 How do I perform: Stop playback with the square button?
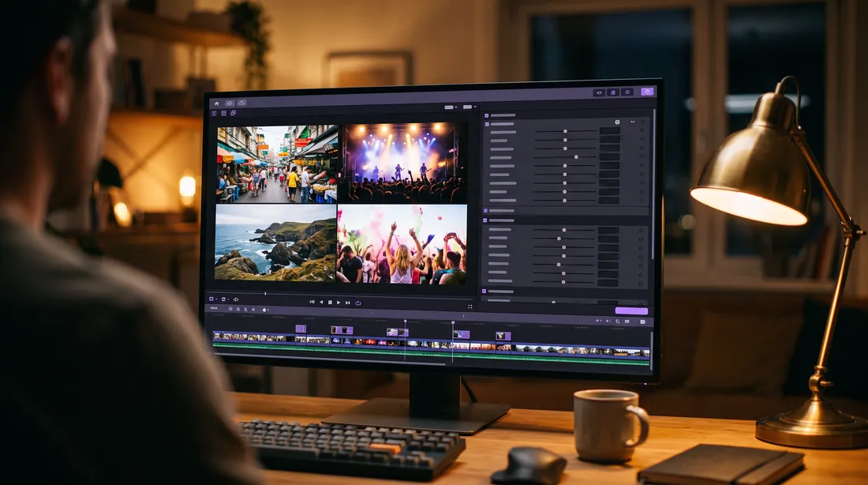click(330, 303)
